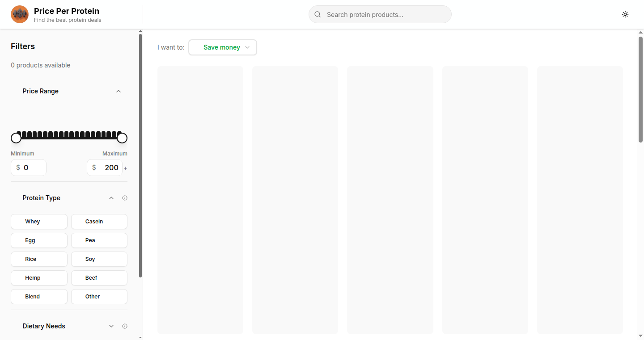Enable the Blend protein filter
The width and height of the screenshot is (644, 340).
(x=39, y=297)
